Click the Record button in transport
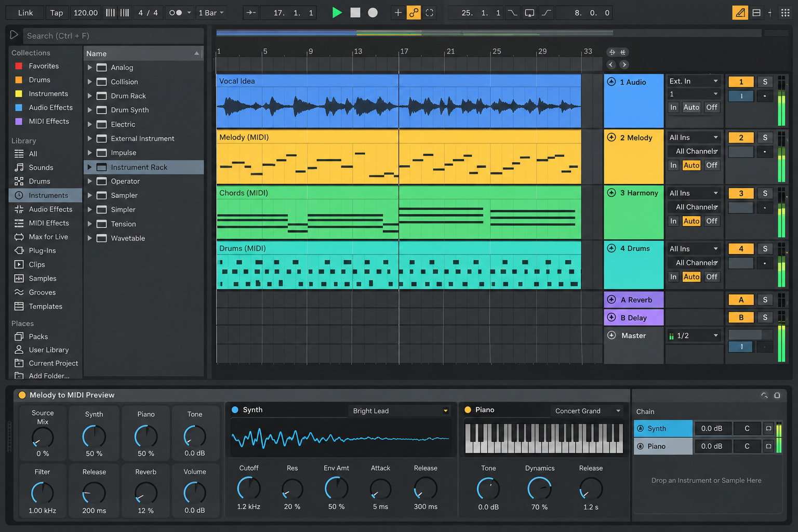 coord(373,12)
